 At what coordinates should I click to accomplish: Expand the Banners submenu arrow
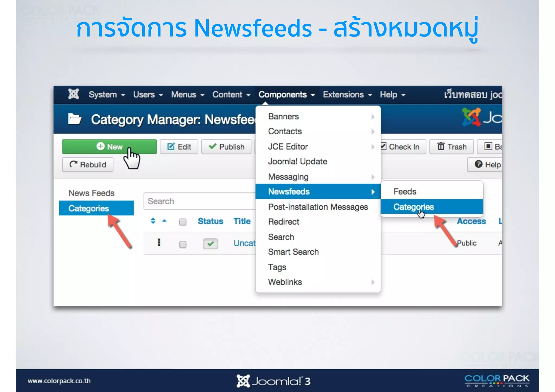coord(373,116)
